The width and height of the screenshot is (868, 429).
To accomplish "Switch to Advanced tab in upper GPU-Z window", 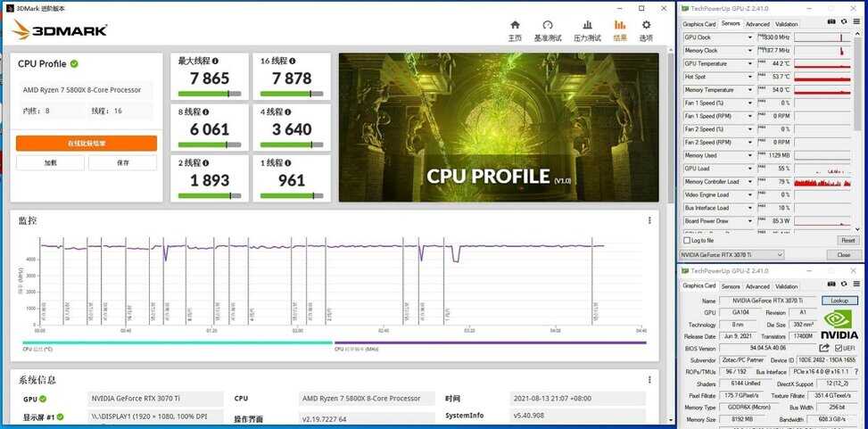I will point(757,24).
